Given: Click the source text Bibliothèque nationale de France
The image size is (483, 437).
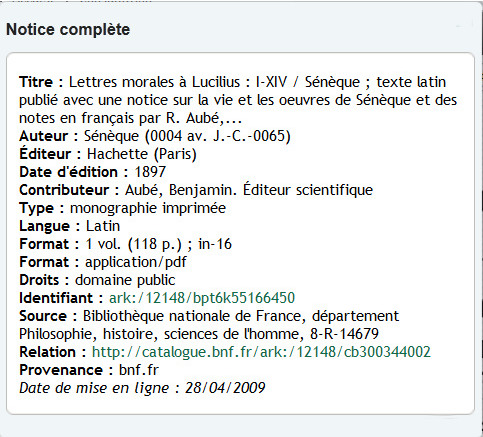Looking at the screenshot, I should pos(192,316).
